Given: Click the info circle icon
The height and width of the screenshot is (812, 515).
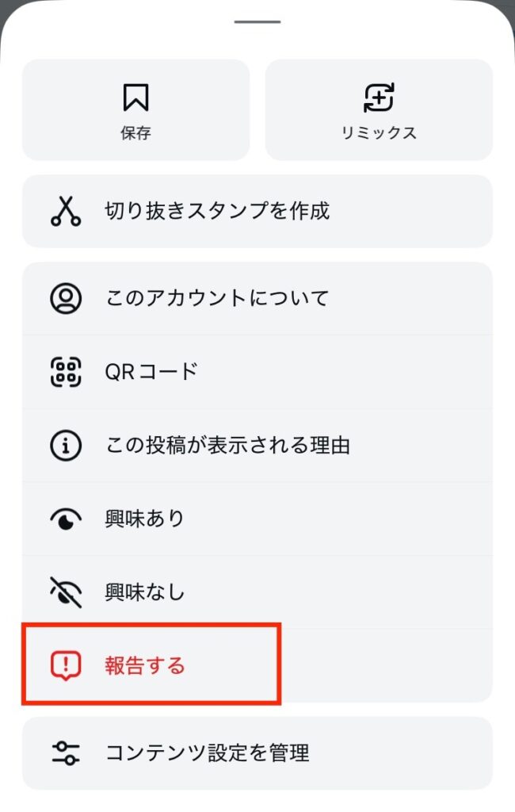Looking at the screenshot, I should click(66, 446).
